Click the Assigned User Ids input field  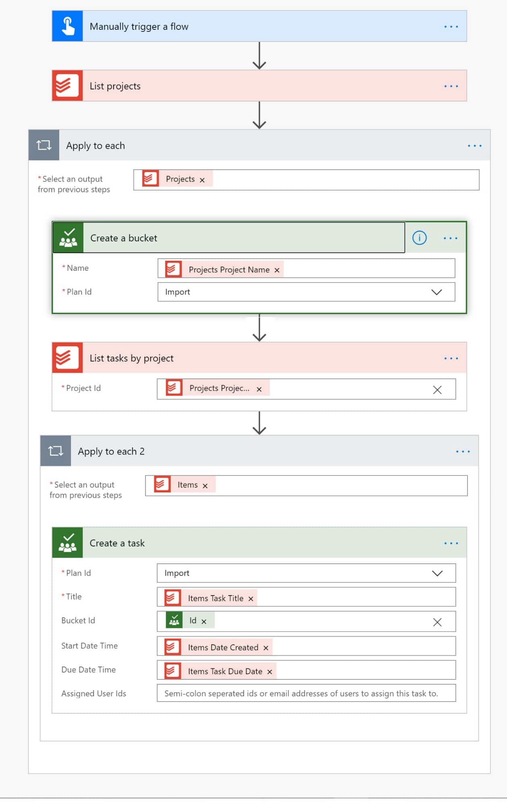[x=306, y=693]
